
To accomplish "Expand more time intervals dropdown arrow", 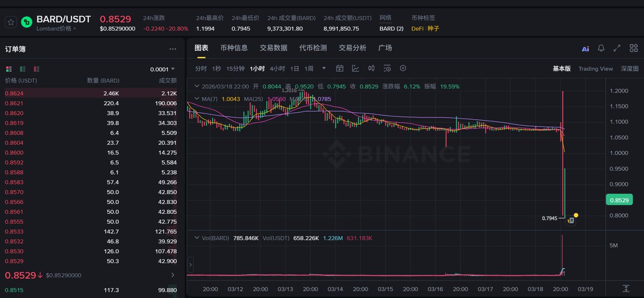I will click(324, 69).
